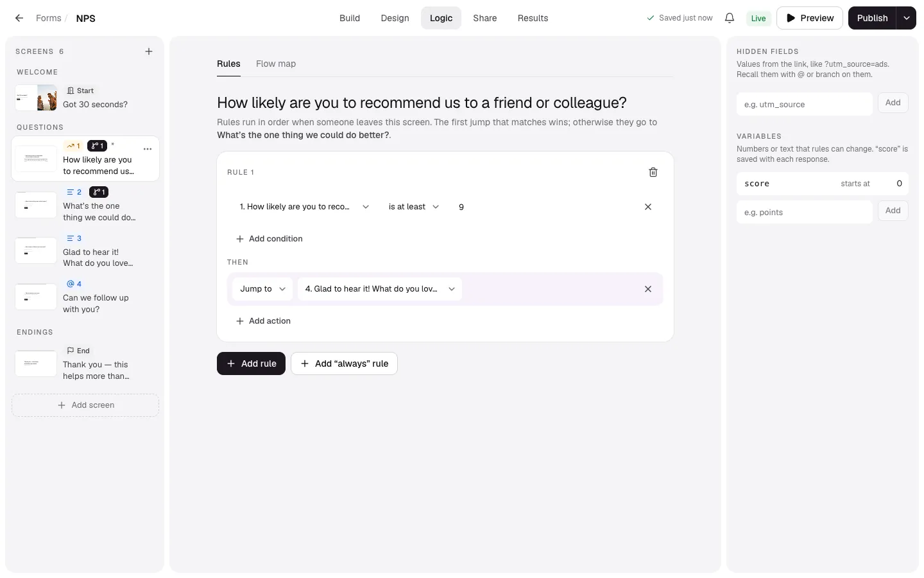Click the Preview button

click(x=810, y=18)
